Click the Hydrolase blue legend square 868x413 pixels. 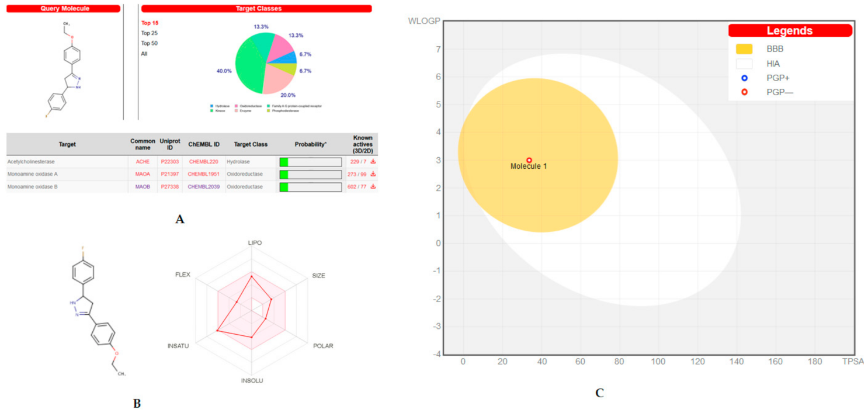click(211, 106)
